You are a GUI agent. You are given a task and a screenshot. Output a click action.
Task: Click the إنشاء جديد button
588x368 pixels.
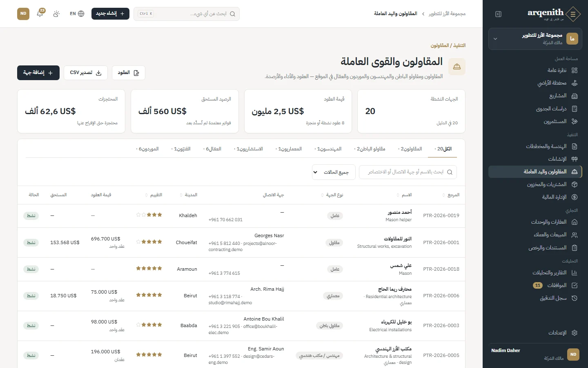[x=110, y=13]
